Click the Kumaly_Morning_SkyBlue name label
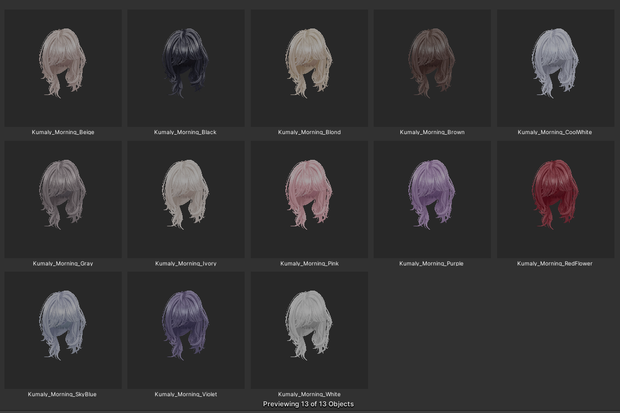This screenshot has width=620, height=413. click(62, 394)
